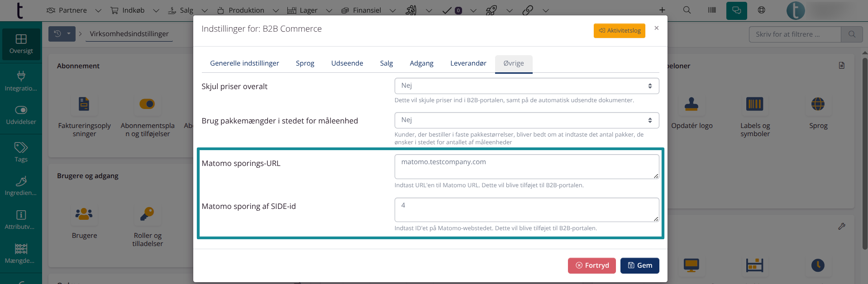
Task: Open Skjul priser overalt dropdown
Action: 526,86
